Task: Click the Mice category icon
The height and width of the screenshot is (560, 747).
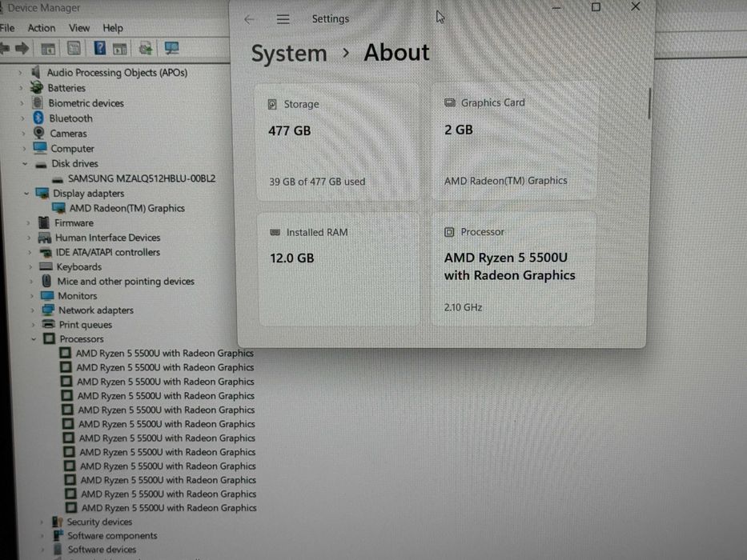Action: coord(46,281)
